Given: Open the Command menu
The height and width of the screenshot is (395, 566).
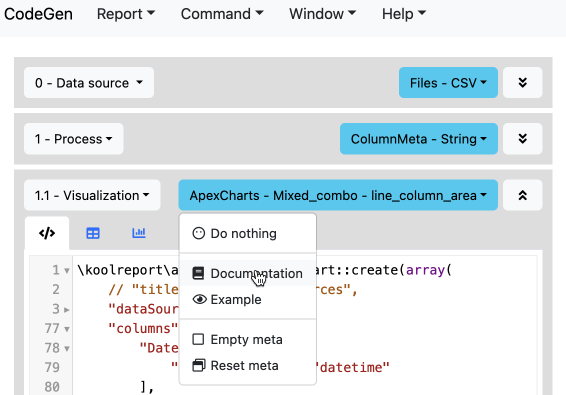Looking at the screenshot, I should tap(222, 14).
